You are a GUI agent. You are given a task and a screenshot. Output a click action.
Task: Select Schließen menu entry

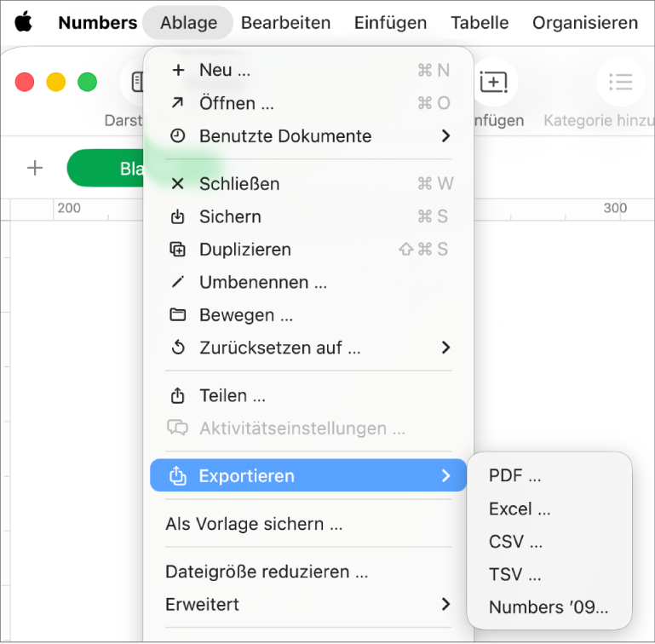308,183
